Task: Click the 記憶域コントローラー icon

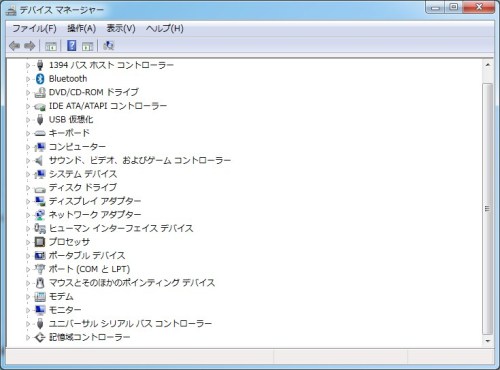Action: [40, 337]
